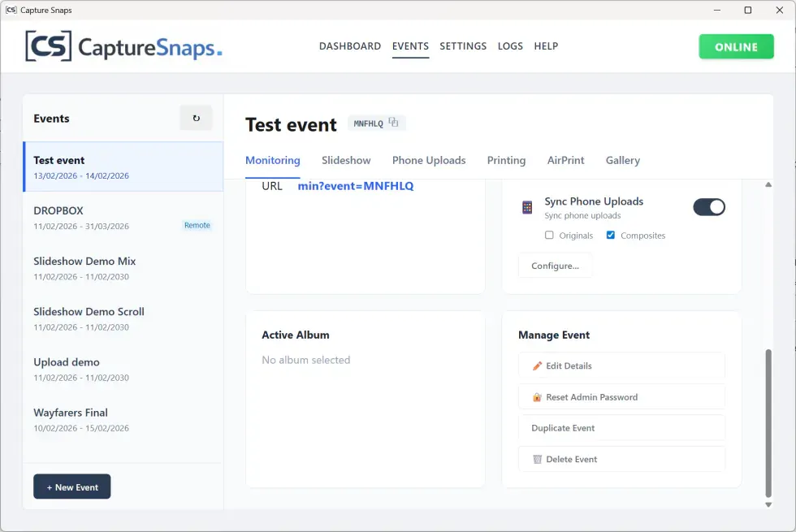The image size is (796, 532).
Task: Click Reset Admin Password
Action: (x=621, y=397)
